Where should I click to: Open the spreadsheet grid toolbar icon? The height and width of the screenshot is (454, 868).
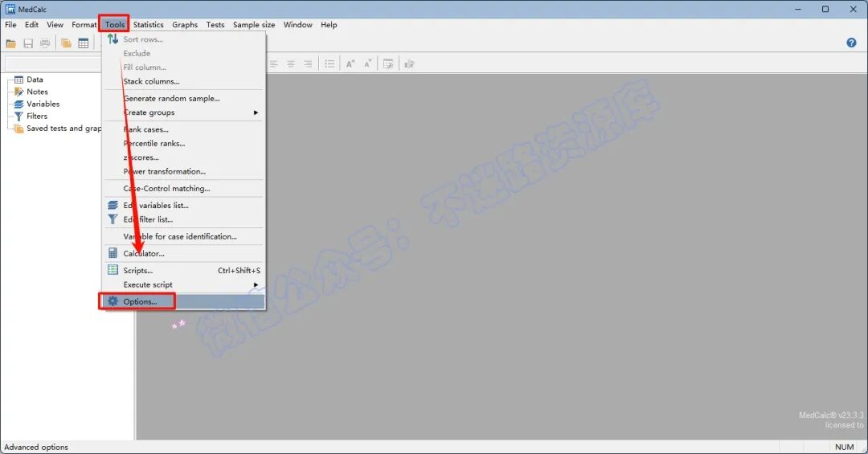pyautogui.click(x=84, y=43)
